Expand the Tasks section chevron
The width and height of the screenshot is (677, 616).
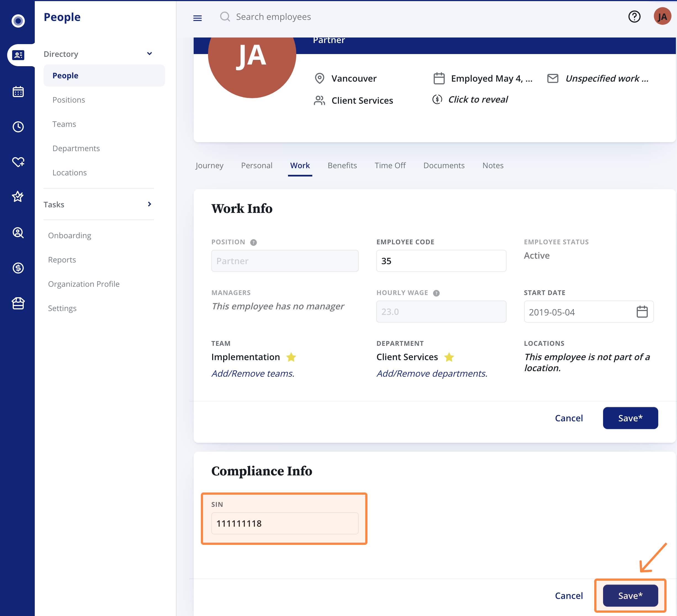coord(150,204)
